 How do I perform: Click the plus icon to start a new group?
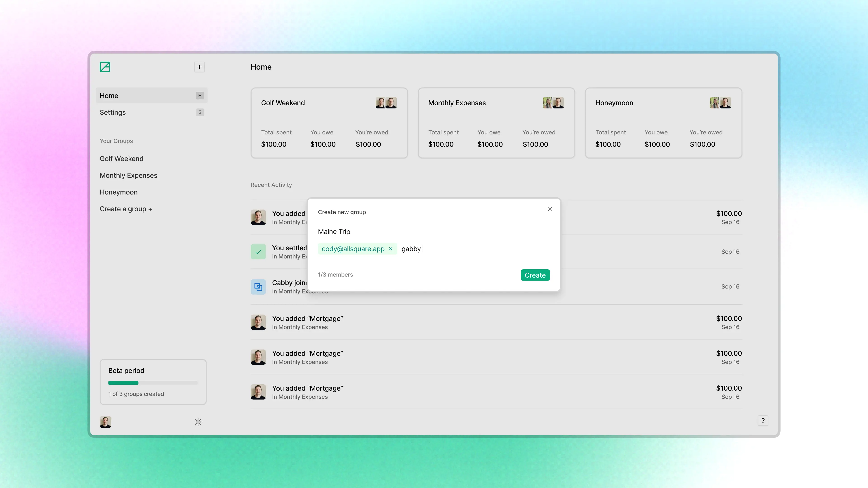click(x=199, y=67)
